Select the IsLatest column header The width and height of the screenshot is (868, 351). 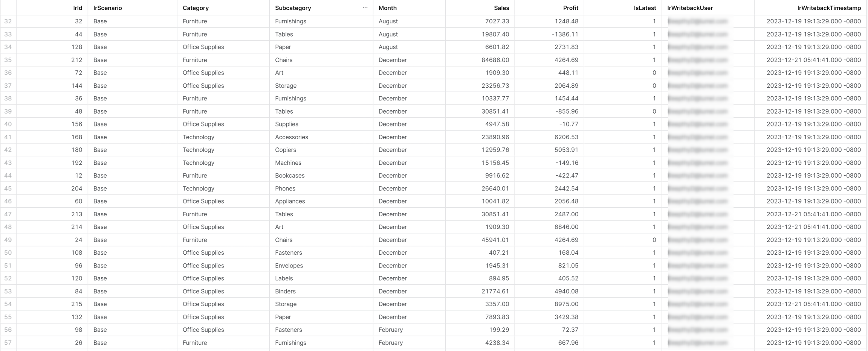click(x=645, y=8)
